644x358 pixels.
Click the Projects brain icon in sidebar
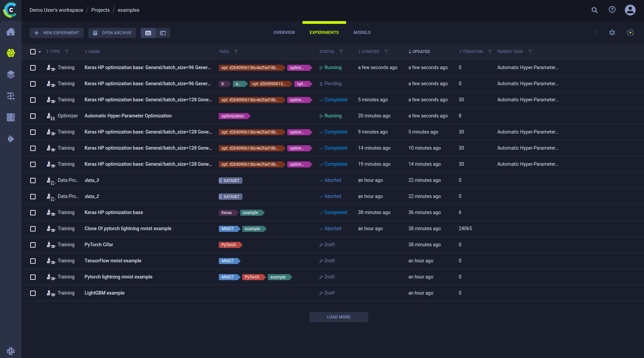click(x=11, y=53)
